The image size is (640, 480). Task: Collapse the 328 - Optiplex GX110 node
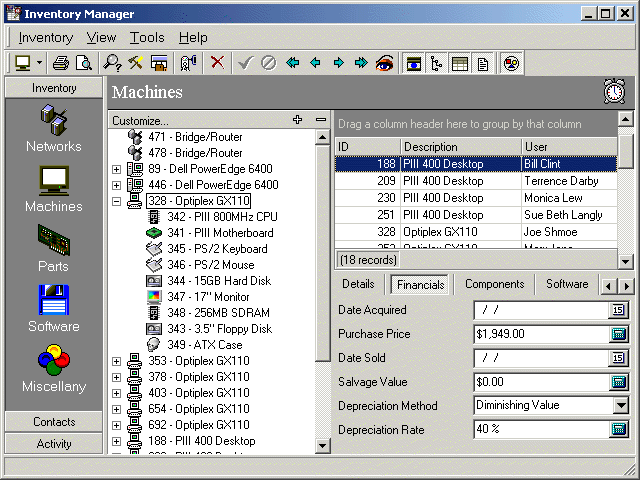pos(116,201)
